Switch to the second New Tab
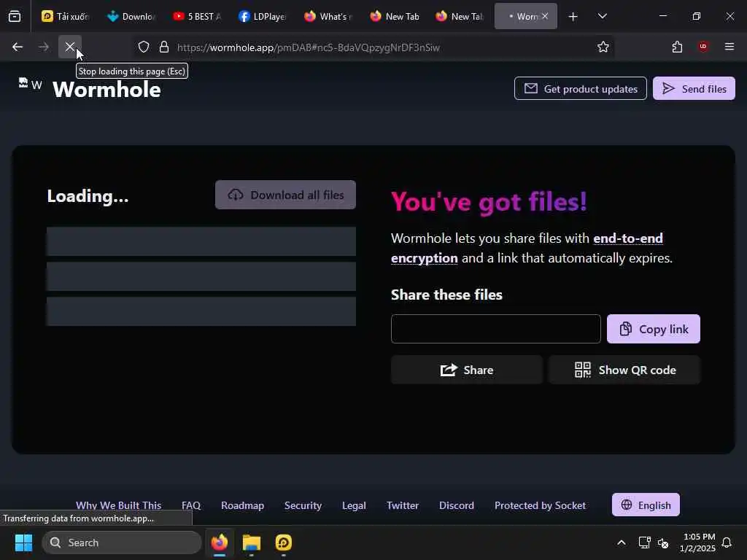The height and width of the screenshot is (560, 747). [x=460, y=16]
